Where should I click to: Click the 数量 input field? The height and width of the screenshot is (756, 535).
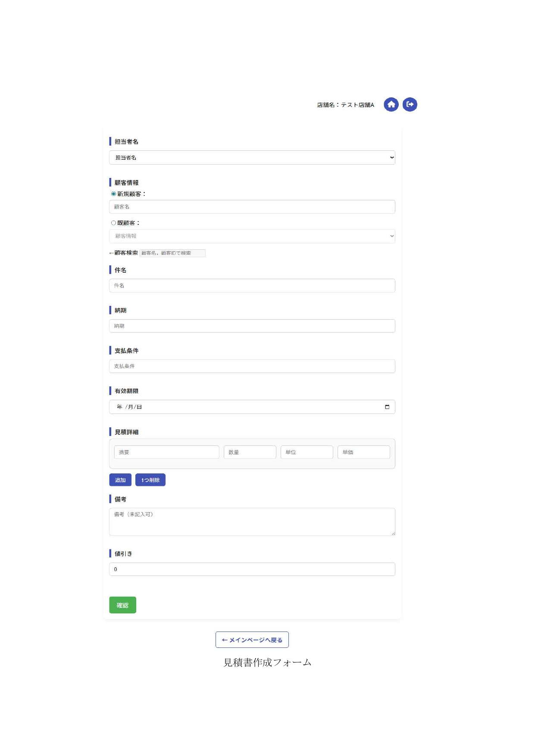coord(250,452)
